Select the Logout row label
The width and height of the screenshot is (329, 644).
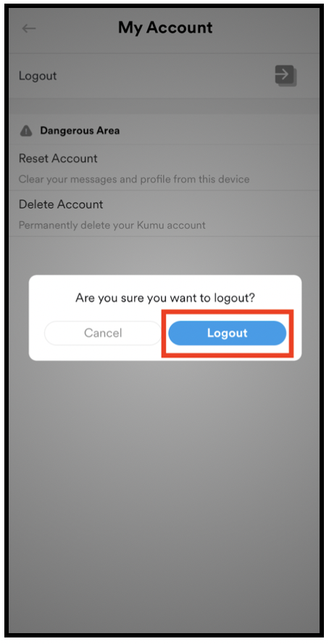pyautogui.click(x=38, y=76)
